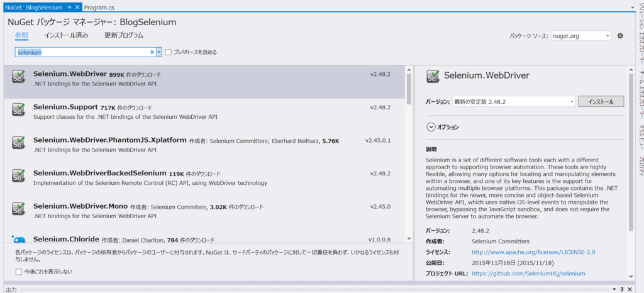Select the Selenium.WebDriver.Mono row title
Screen dimensions: 644x293
[80, 206]
